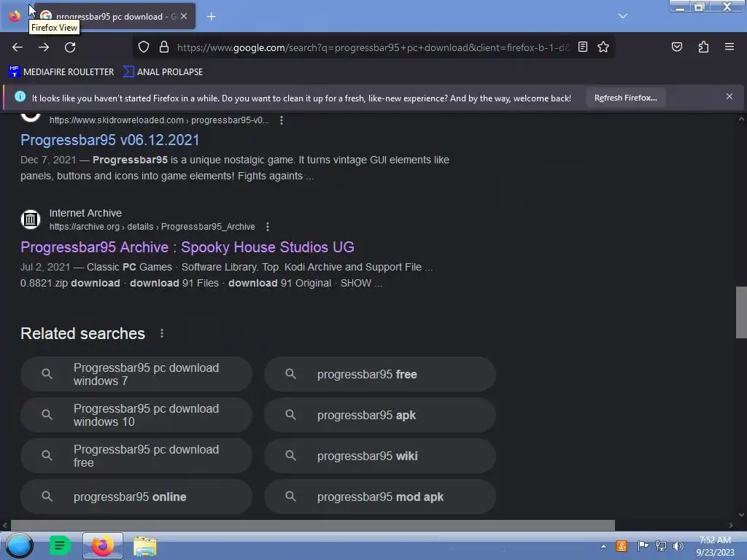Viewport: 747px width, 560px height.
Task: Click scroll right arrow at bottom
Action: pyautogui.click(x=731, y=525)
